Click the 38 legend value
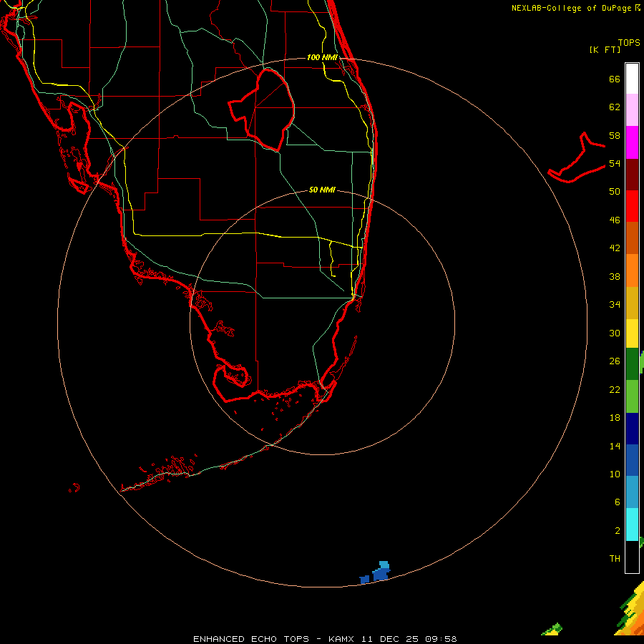The image size is (644, 644). 615,276
